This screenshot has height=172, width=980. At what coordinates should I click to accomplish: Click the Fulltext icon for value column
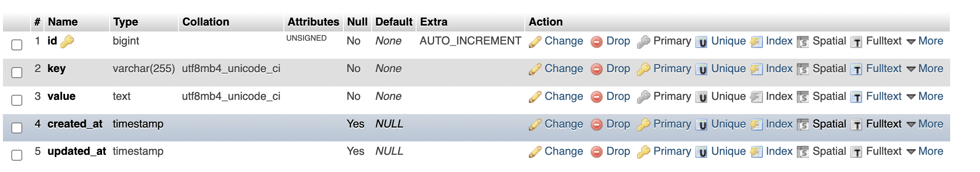pyautogui.click(x=856, y=97)
